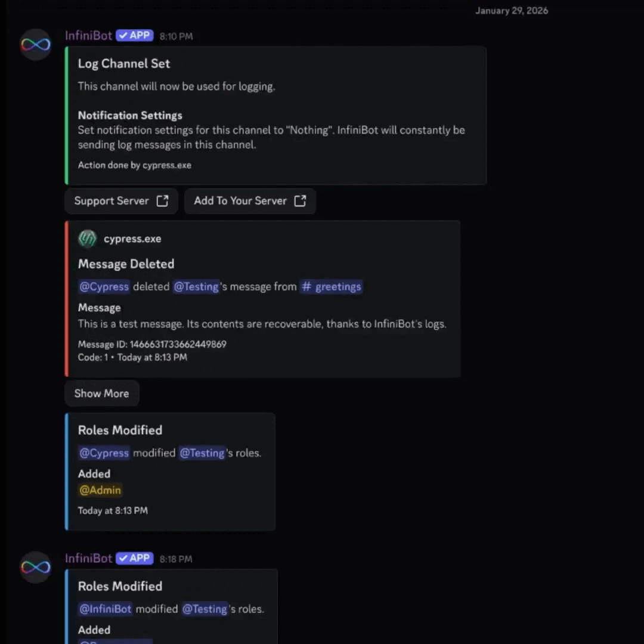Click the @Admin role mention under Added
Screen dimensions: 644x644
tap(100, 490)
